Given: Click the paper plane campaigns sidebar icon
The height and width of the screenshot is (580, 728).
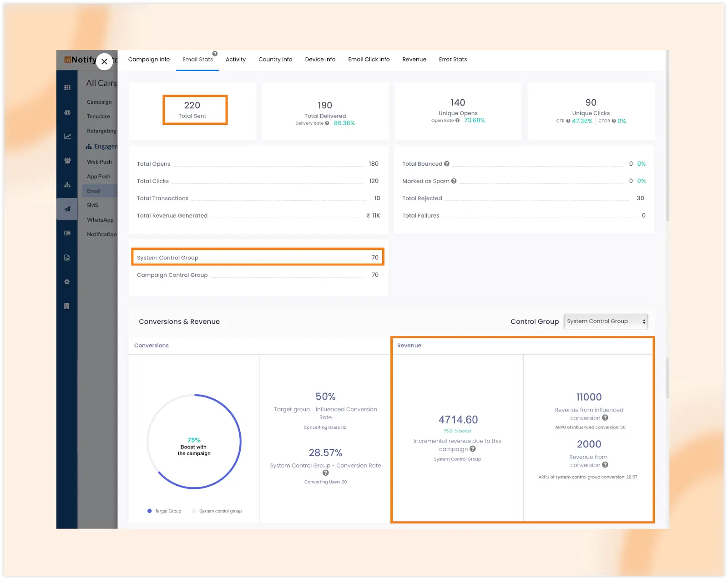Looking at the screenshot, I should click(67, 209).
